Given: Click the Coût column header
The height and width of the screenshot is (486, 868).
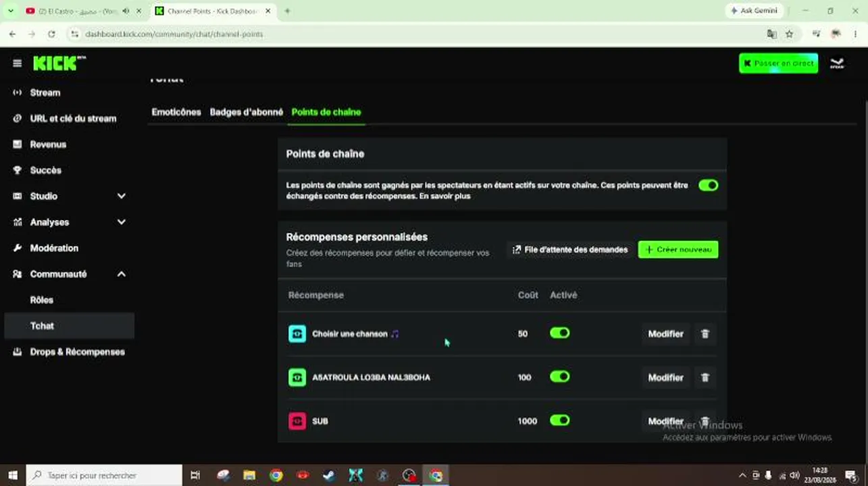Looking at the screenshot, I should point(528,295).
